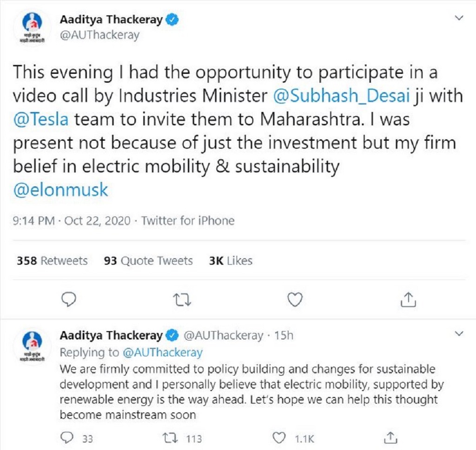Open the main tweet's more options chevron
The image size is (476, 450).
click(x=459, y=19)
